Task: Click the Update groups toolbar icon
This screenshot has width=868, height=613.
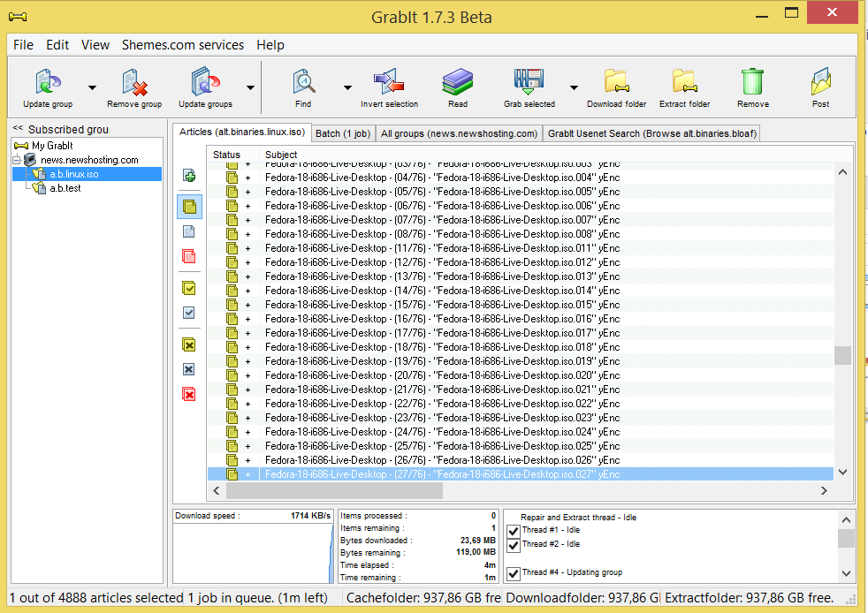Action: [x=205, y=82]
